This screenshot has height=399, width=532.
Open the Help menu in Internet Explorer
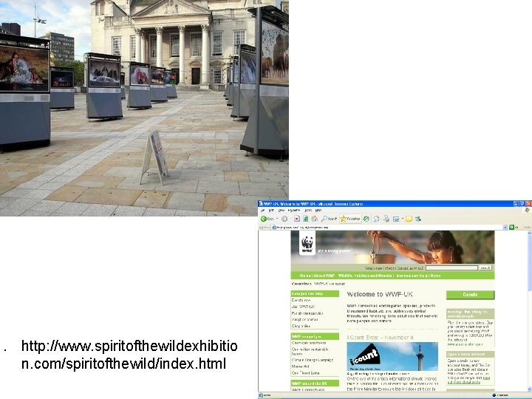318,211
